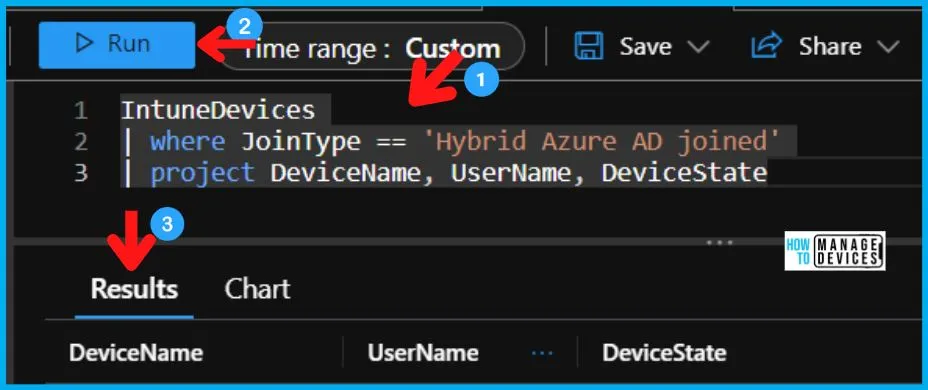Image resolution: width=928 pixels, height=390 pixels.
Task: Click the IntuneDevices line in editor
Action: click(x=218, y=111)
